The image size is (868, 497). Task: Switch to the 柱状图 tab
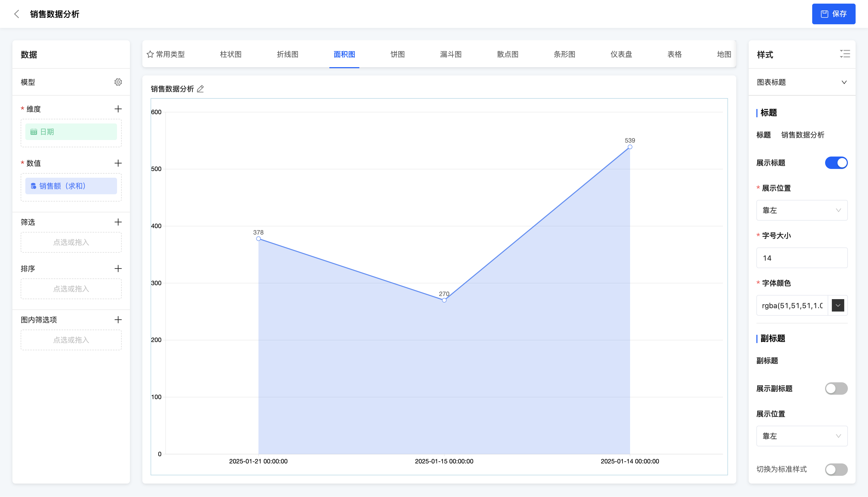(x=230, y=54)
